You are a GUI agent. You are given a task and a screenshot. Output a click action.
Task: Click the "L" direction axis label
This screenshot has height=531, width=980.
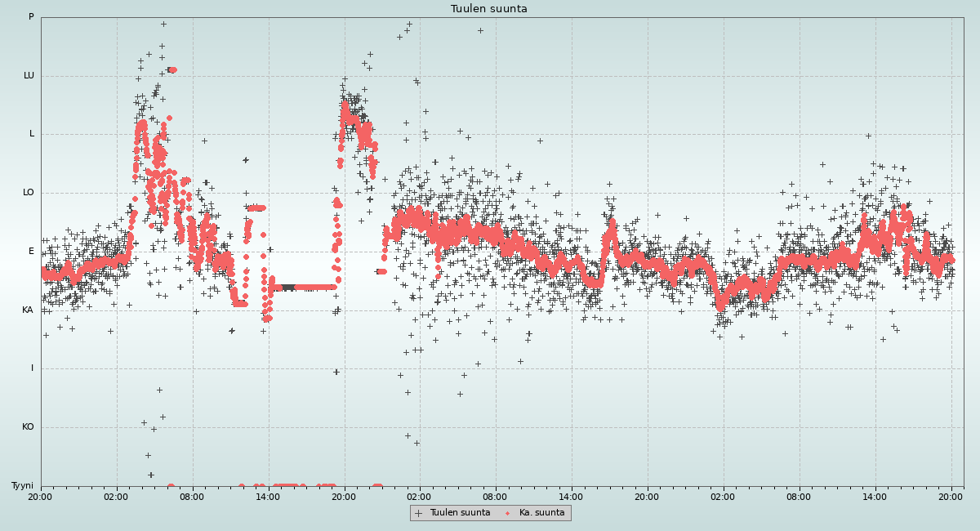point(32,134)
